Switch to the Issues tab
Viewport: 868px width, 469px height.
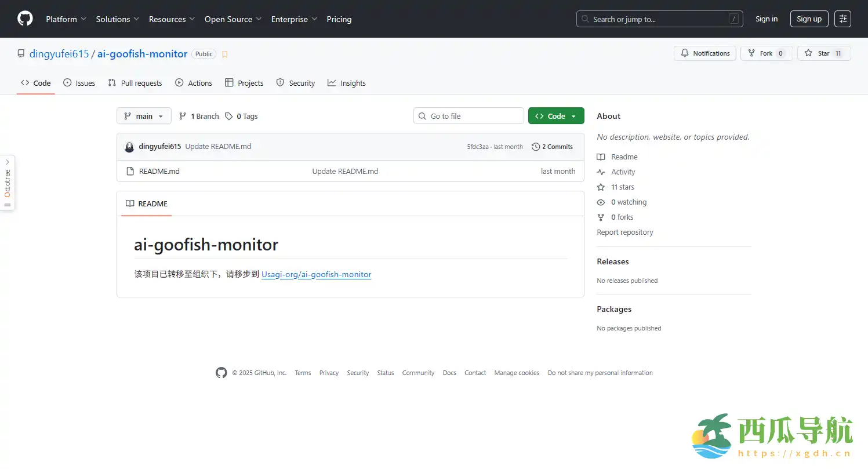(79, 83)
